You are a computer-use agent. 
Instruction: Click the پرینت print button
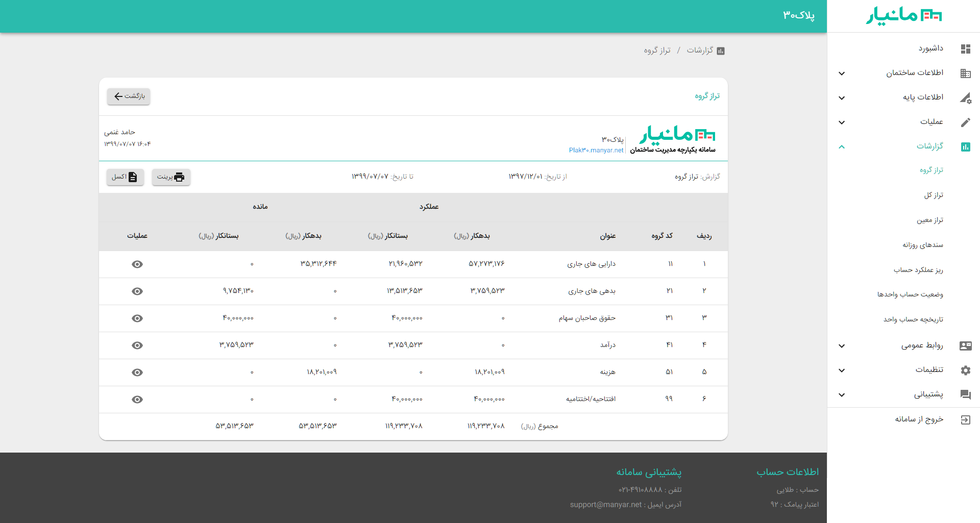point(171,177)
